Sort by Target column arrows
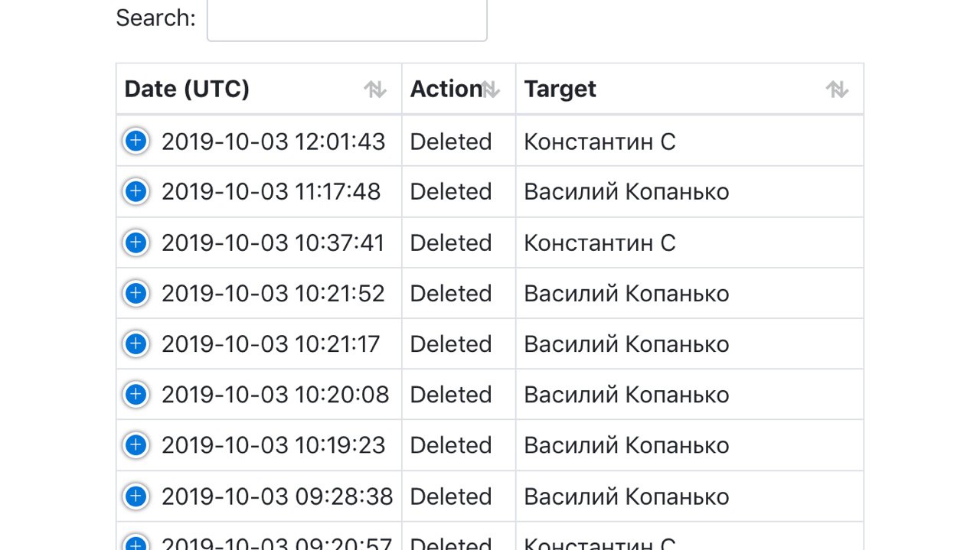The height and width of the screenshot is (550, 980). tap(837, 89)
